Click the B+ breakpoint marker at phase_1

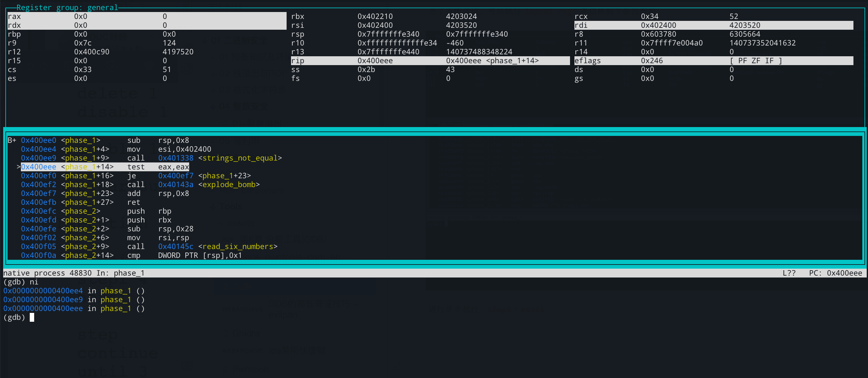point(12,140)
